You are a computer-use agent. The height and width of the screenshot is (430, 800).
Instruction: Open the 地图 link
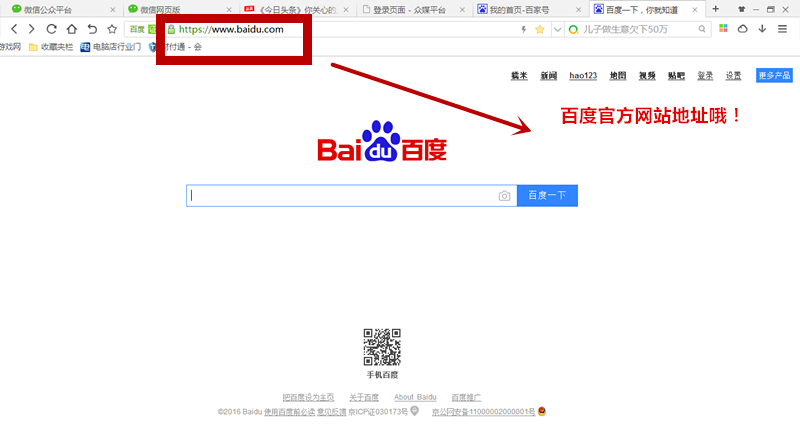point(617,75)
